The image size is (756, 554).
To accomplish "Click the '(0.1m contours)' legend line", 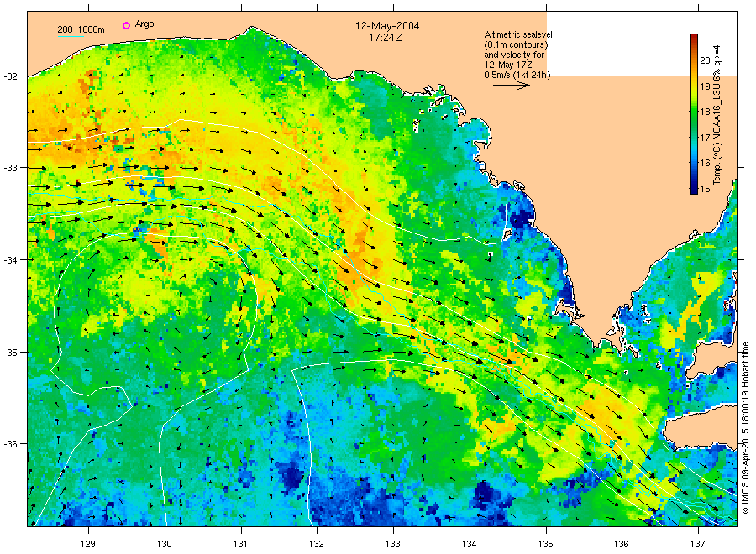I will 516,44.
